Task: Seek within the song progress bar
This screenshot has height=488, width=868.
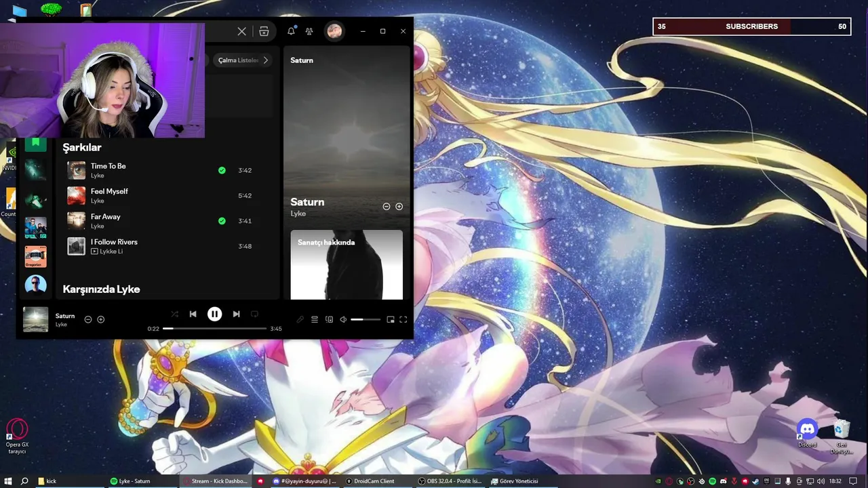Action: click(x=214, y=329)
